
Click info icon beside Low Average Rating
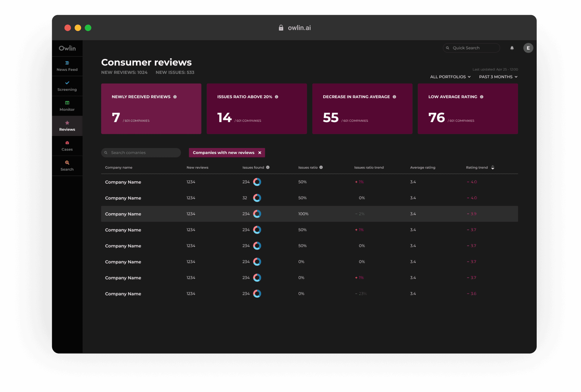482,97
